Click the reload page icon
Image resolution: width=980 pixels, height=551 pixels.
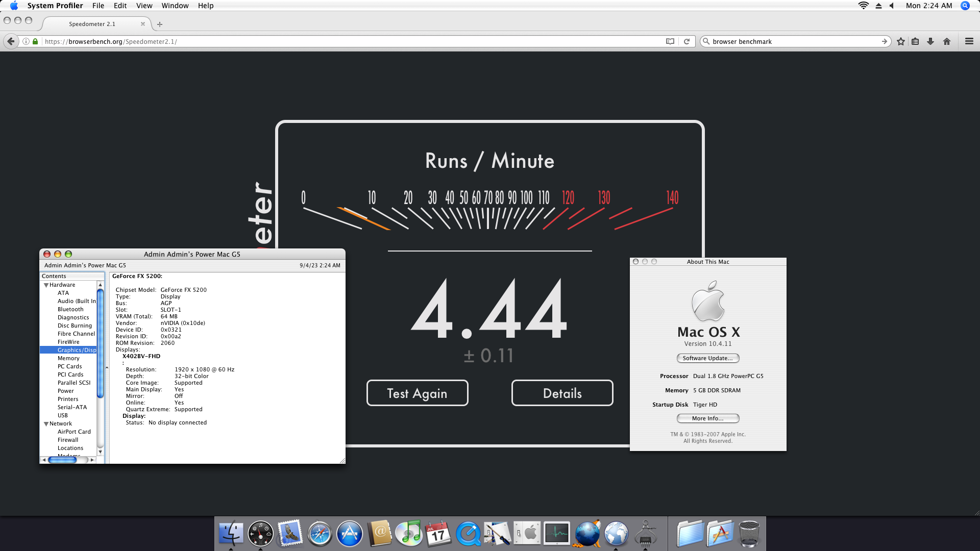point(687,41)
